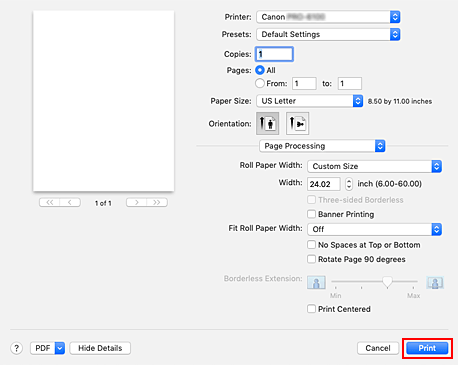Click the From page number field
The height and width of the screenshot is (365, 458).
(x=304, y=83)
